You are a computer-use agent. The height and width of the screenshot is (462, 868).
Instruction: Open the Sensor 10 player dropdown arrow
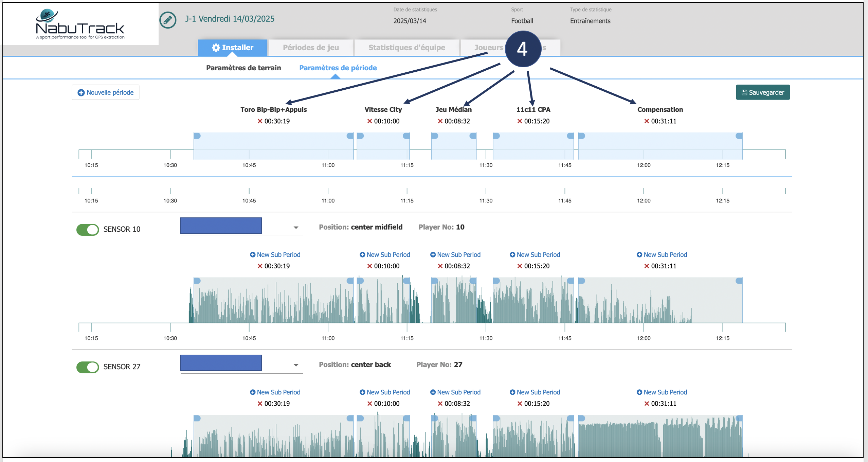[296, 228]
